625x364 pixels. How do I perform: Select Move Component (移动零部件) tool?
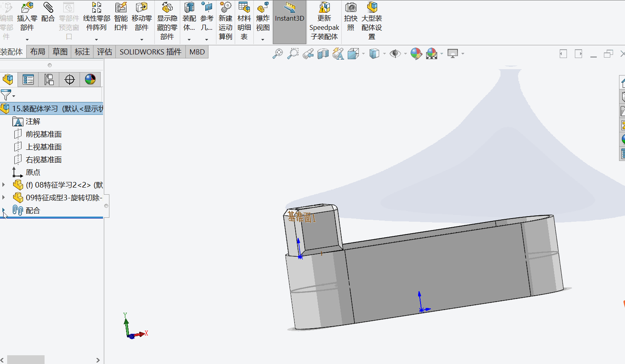(142, 17)
